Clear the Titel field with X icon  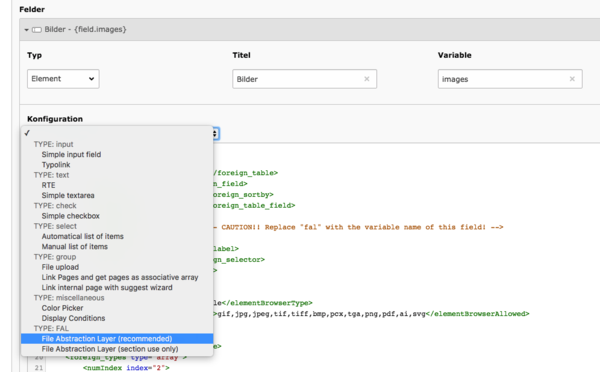(367, 79)
